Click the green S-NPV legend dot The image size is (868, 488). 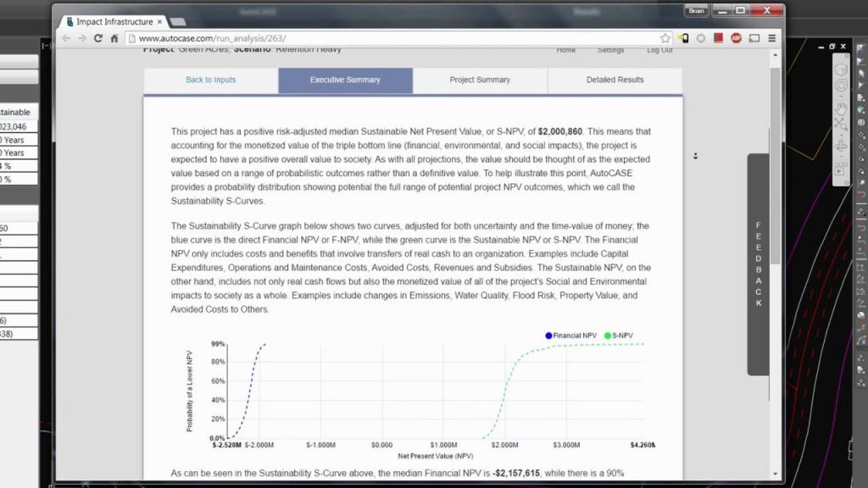(x=607, y=335)
